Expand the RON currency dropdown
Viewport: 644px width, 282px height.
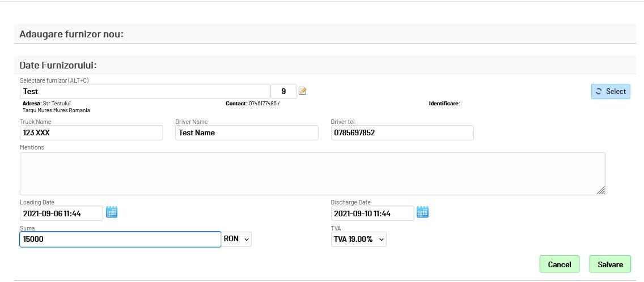click(x=237, y=240)
